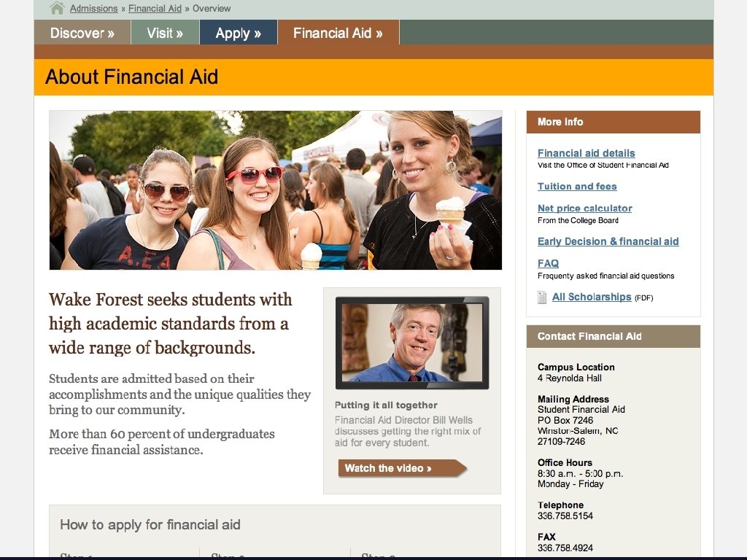The height and width of the screenshot is (560, 747).
Task: Select the Financial Aid navigation tab
Action: pyautogui.click(x=338, y=32)
